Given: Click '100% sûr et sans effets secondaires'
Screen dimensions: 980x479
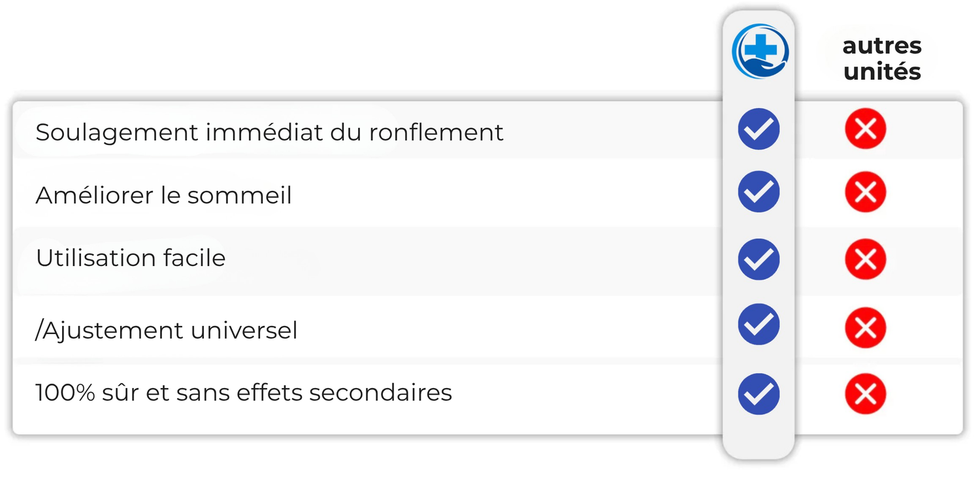Looking at the screenshot, I should tap(244, 393).
